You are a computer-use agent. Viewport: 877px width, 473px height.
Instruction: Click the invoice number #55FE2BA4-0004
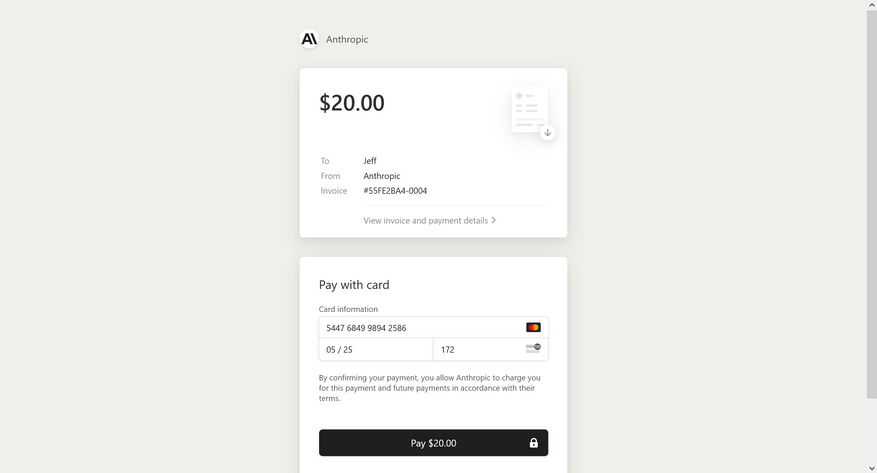point(395,191)
